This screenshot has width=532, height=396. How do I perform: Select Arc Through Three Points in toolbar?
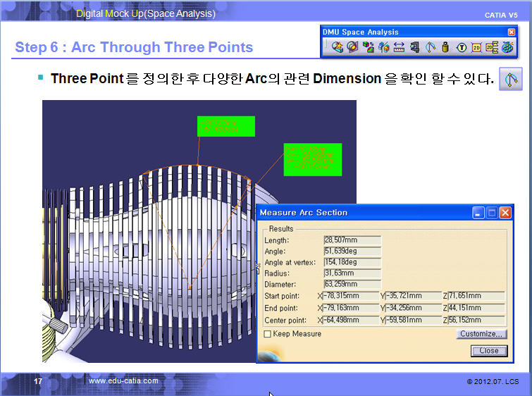pyautogui.click(x=430, y=47)
